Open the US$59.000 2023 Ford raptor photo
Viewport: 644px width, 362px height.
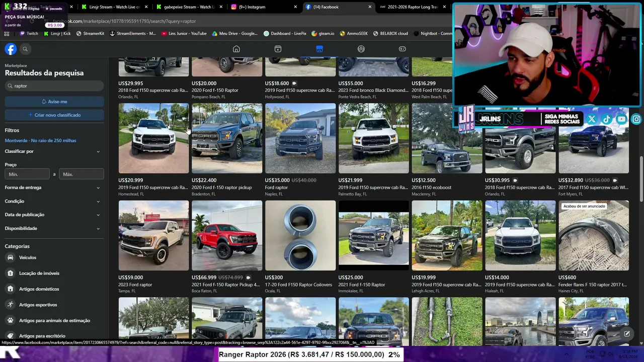[153, 235]
